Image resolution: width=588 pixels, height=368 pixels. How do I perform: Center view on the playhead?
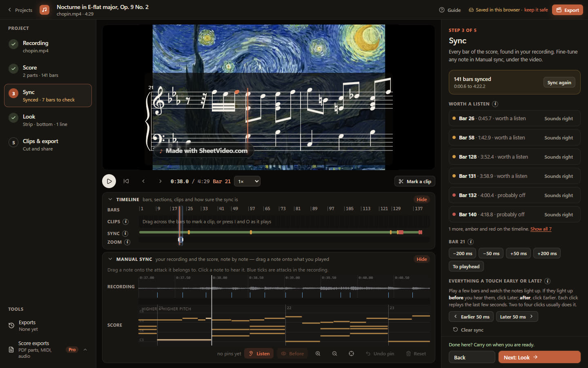[351, 354]
